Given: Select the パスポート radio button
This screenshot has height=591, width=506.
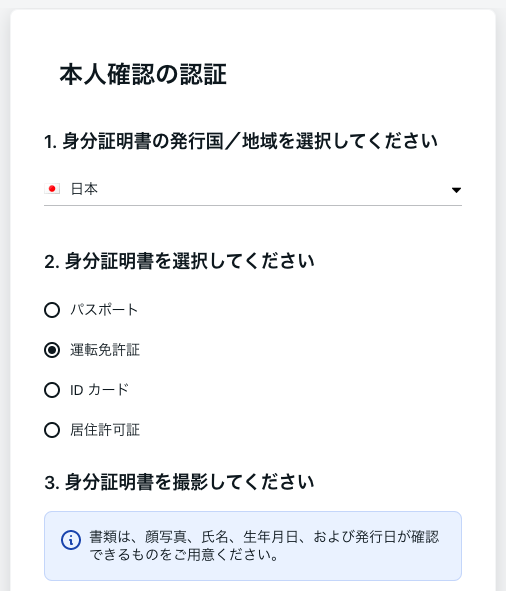Looking at the screenshot, I should pos(52,310).
